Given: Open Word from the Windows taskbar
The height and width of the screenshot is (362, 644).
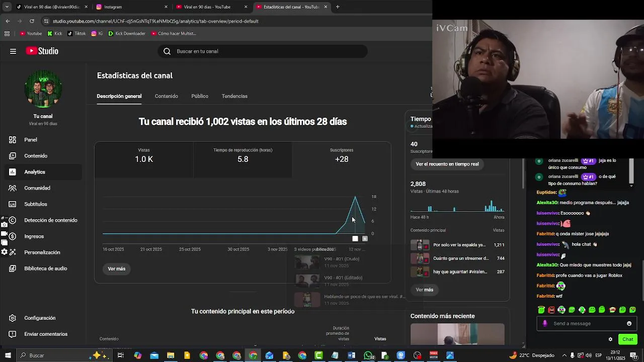Looking at the screenshot, I should click(351, 355).
